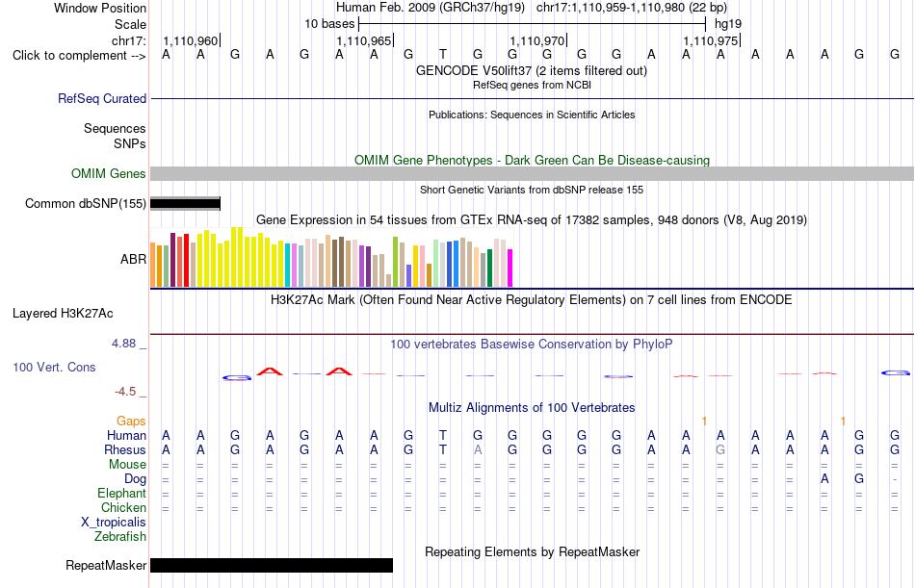This screenshot has height=588, width=915.
Task: Click Short Genetic Variants dbSNP title
Action: pyautogui.click(x=532, y=190)
